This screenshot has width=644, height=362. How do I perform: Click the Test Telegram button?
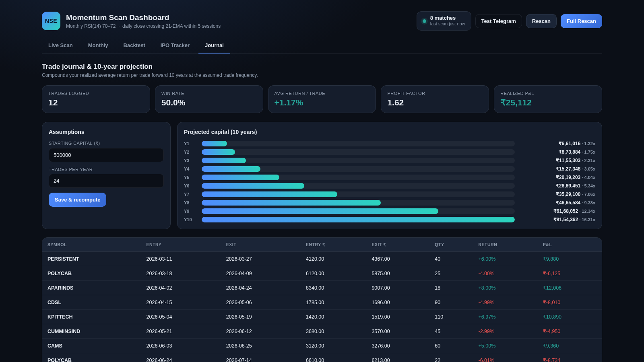tap(498, 21)
